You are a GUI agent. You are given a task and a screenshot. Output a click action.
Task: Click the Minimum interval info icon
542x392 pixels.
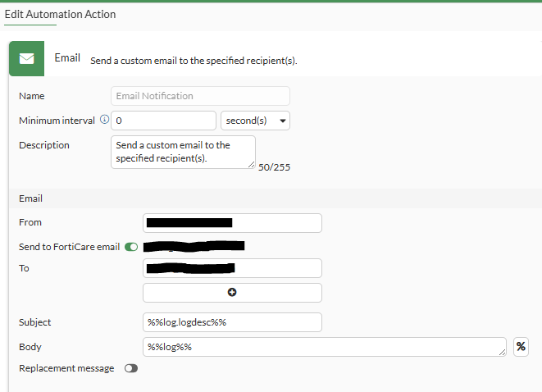[104, 120]
